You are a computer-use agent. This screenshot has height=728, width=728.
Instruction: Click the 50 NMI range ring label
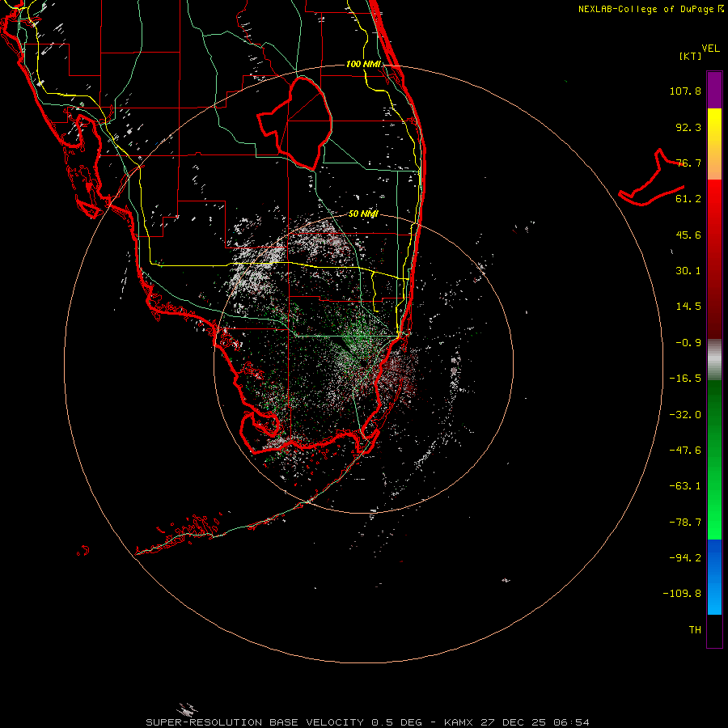[363, 214]
